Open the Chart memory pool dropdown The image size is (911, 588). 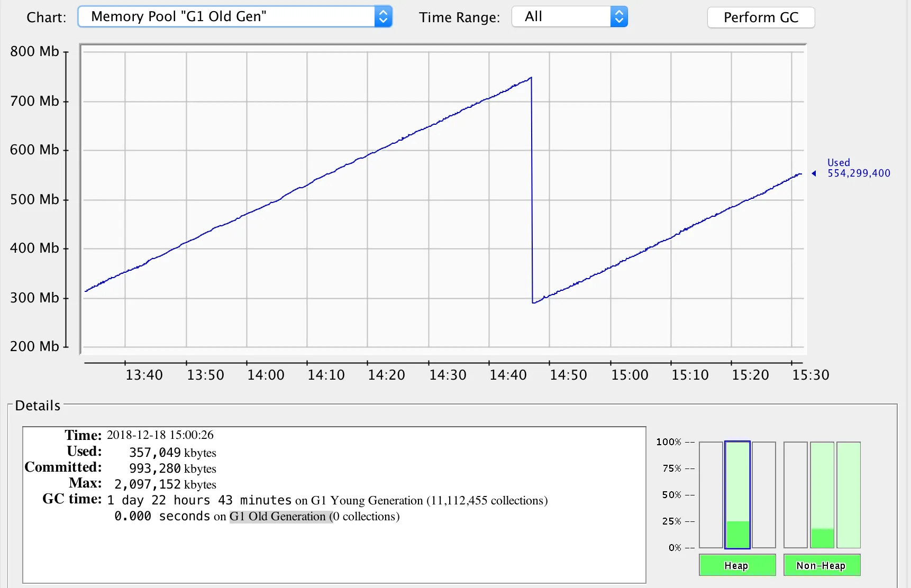(x=235, y=17)
